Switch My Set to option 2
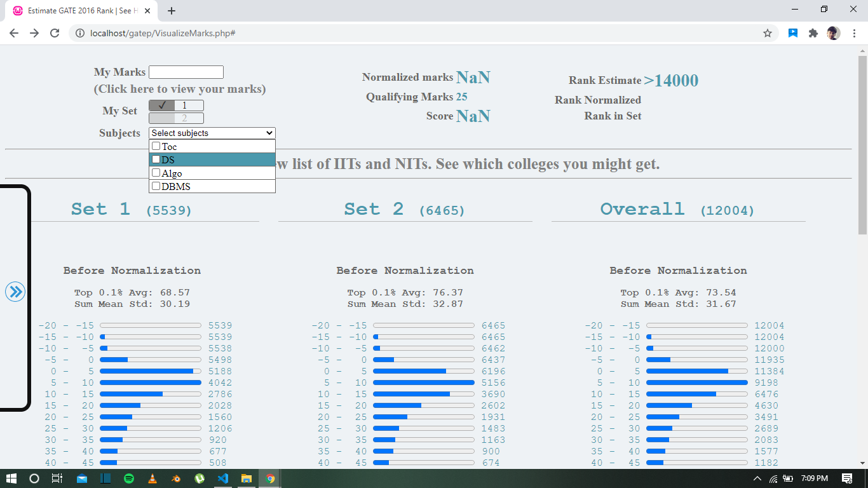Image resolution: width=868 pixels, height=488 pixels. coord(176,118)
